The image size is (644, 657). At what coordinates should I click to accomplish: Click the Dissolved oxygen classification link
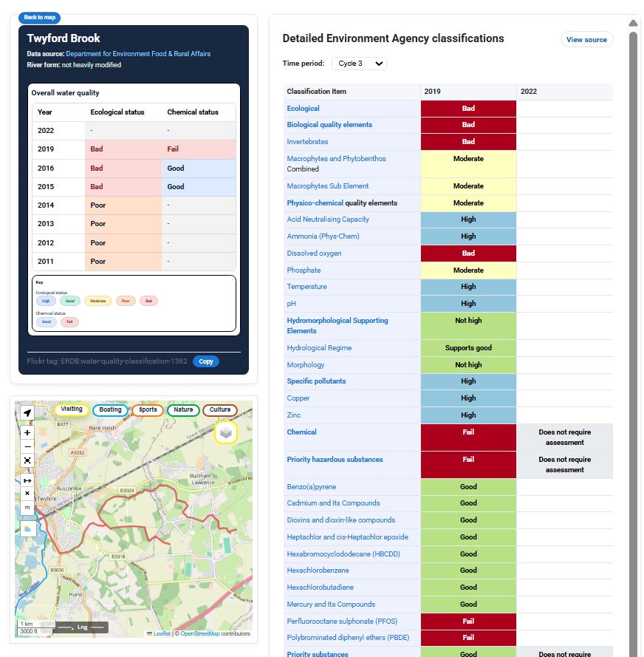tap(314, 253)
